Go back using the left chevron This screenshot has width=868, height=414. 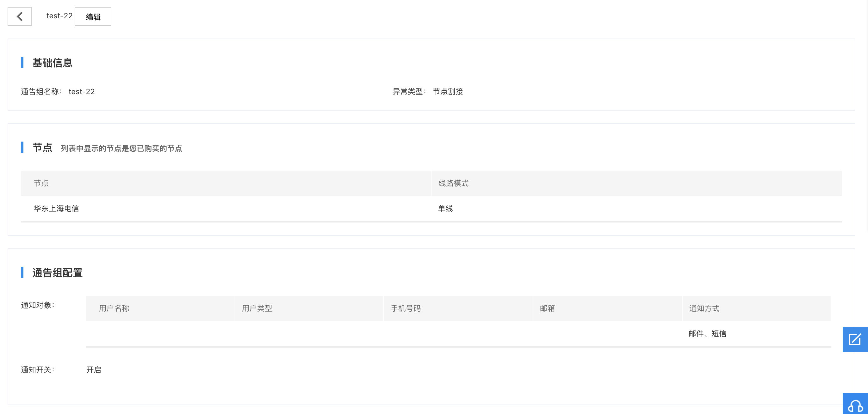tap(20, 16)
